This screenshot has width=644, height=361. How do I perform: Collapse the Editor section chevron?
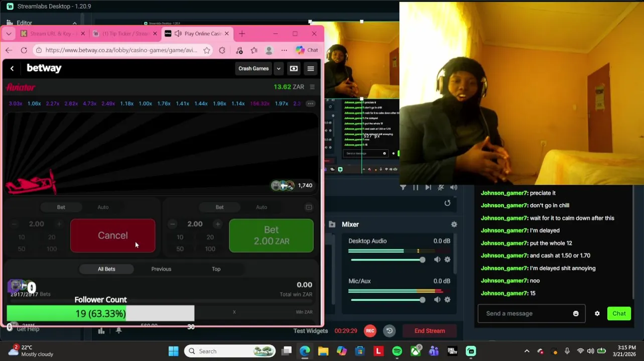[74, 23]
